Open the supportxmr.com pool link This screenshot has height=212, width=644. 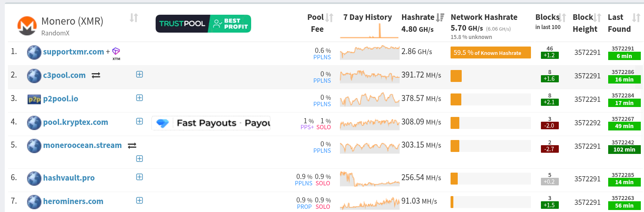(73, 52)
